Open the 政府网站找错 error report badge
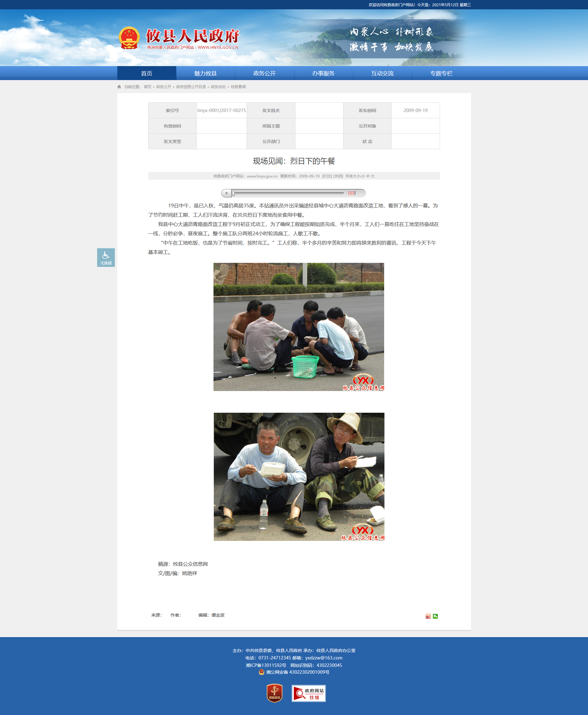The height and width of the screenshot is (715, 588). tap(308, 693)
